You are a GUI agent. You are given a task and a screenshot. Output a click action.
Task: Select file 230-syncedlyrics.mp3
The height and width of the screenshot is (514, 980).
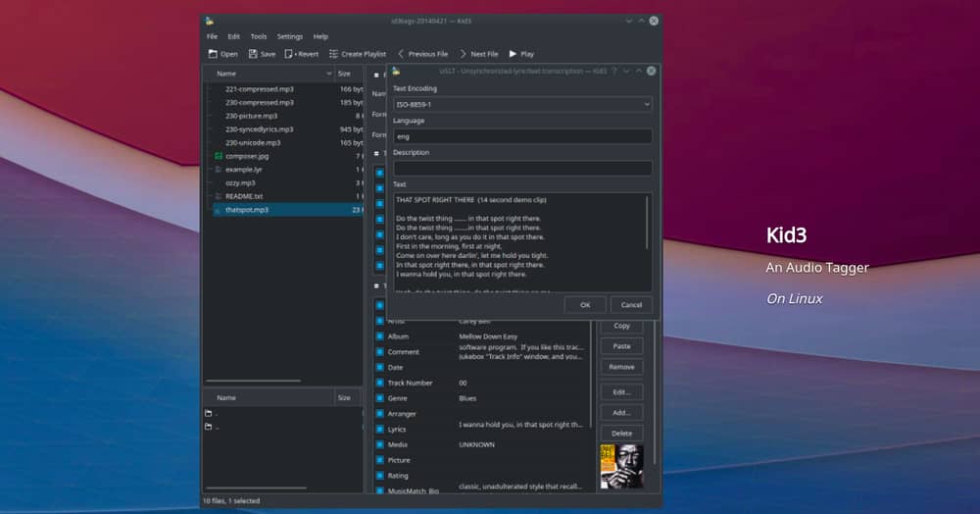pos(260,128)
